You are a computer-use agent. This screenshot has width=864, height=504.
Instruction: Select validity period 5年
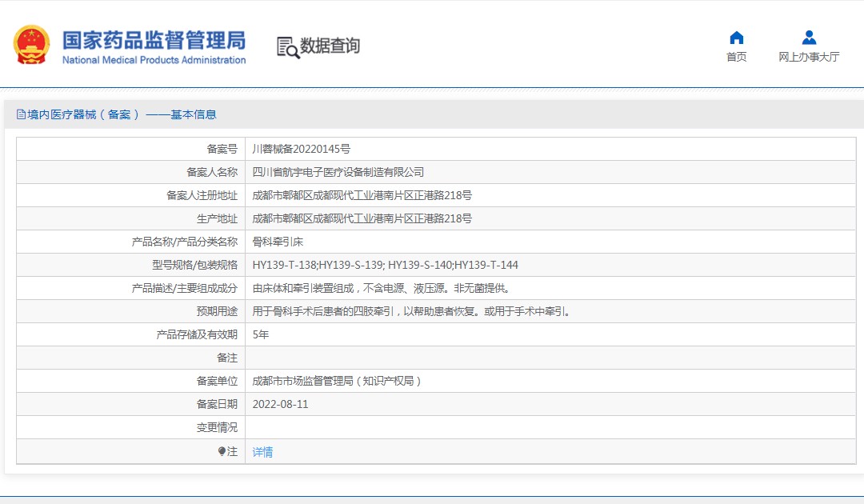pos(261,334)
